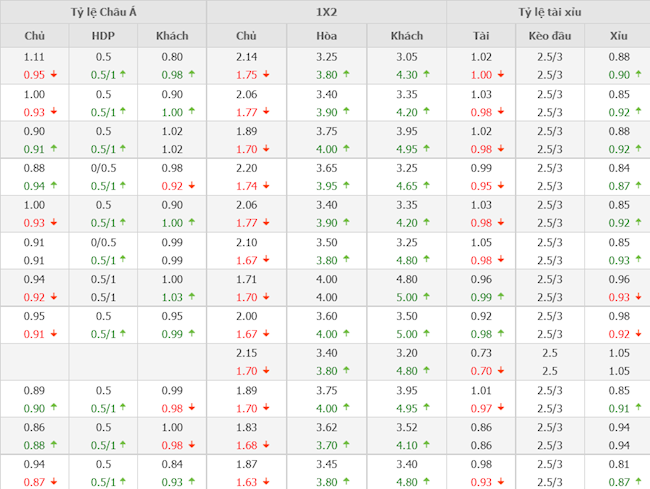Click the Kèo đầu column header
The height and width of the screenshot is (489, 650).
549,36
